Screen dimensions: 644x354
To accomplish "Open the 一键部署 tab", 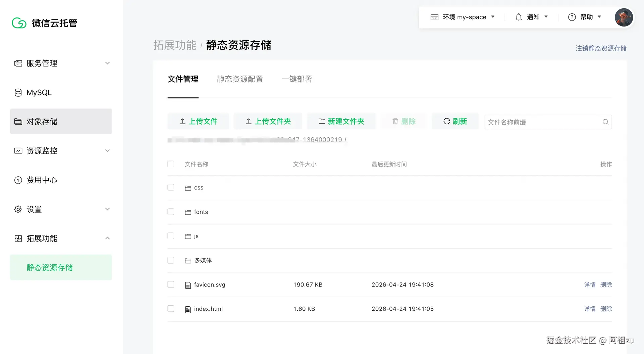I will (x=297, y=79).
